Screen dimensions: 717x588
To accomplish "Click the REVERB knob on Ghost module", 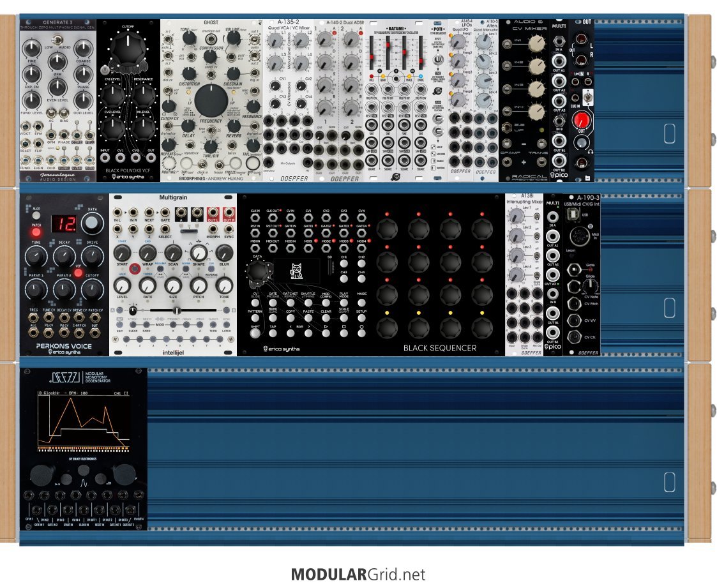I will (x=234, y=125).
